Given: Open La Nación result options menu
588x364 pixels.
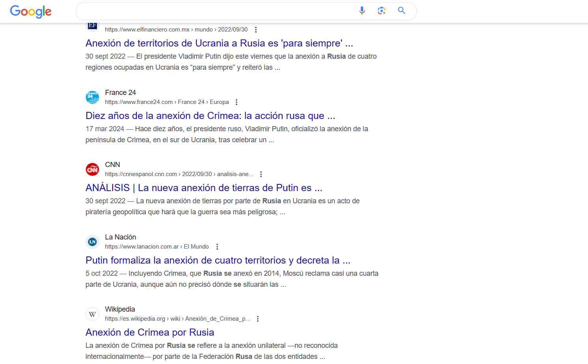Looking at the screenshot, I should (x=217, y=247).
